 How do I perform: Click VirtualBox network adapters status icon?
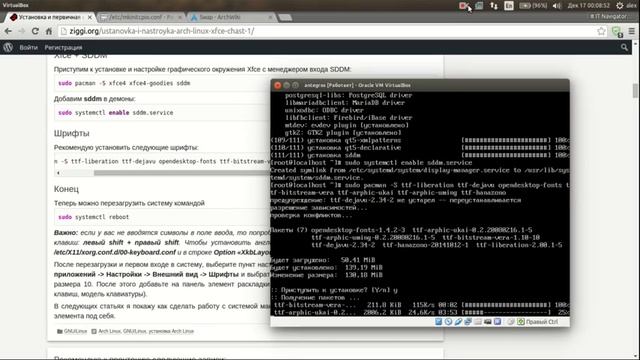[468, 322]
